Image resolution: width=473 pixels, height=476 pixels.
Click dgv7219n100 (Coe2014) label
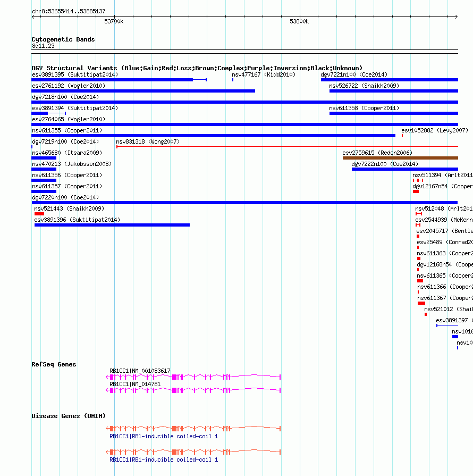pyautogui.click(x=65, y=142)
